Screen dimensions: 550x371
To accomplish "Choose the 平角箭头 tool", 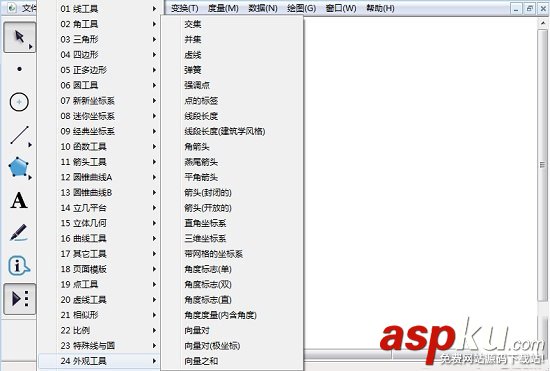I will click(232, 177).
